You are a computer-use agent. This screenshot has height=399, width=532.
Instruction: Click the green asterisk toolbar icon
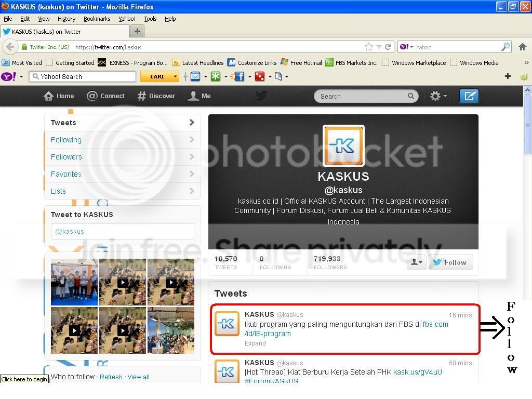[216, 77]
